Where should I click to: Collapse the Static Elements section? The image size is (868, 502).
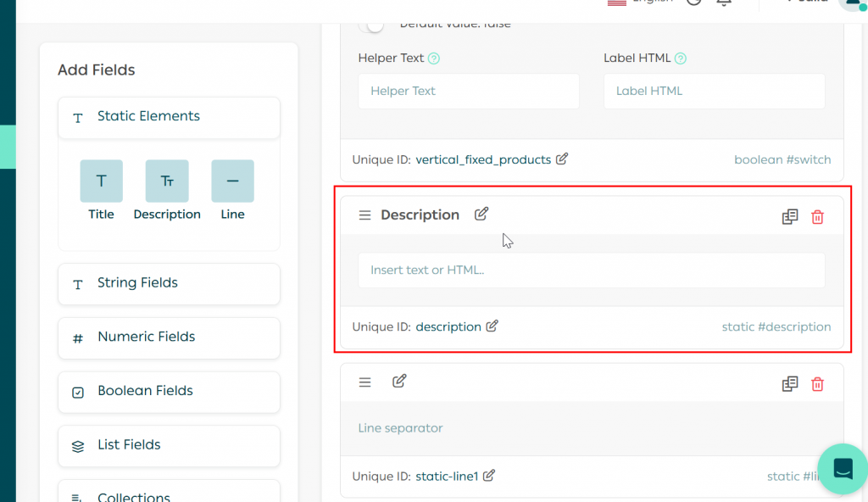pos(169,117)
